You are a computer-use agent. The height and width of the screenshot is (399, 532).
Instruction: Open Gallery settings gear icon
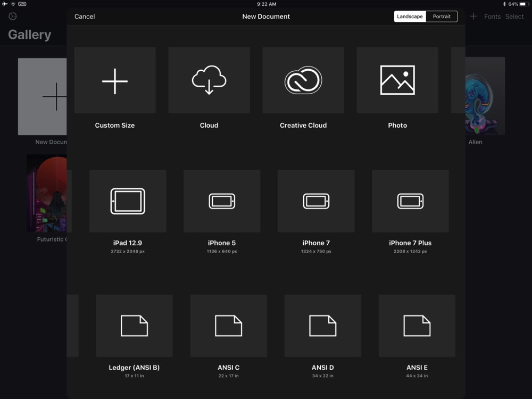pyautogui.click(x=13, y=16)
